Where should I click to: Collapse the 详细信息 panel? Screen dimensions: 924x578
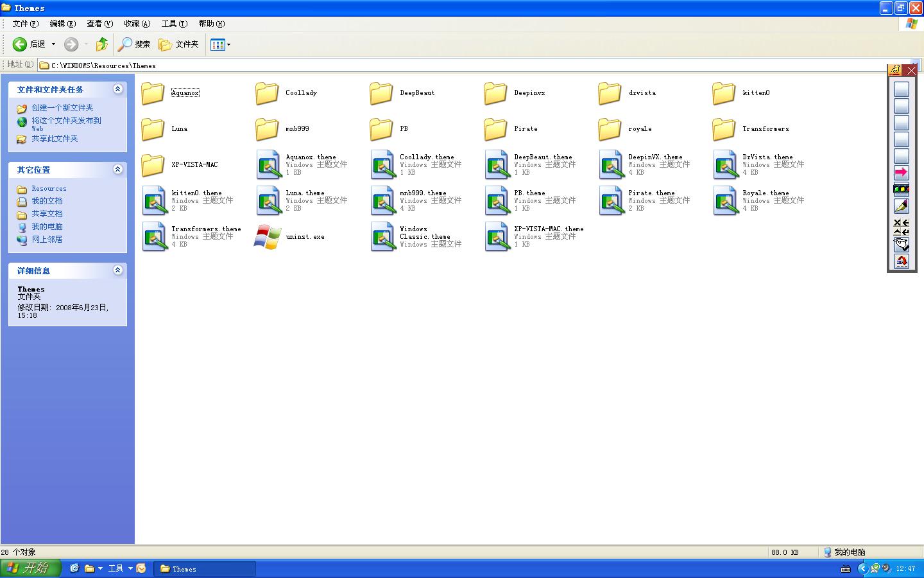(x=117, y=270)
